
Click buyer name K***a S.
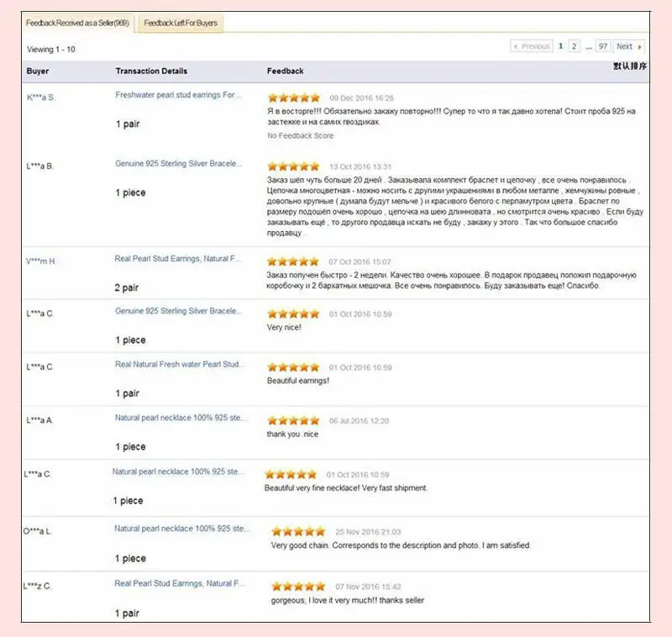coord(40,97)
